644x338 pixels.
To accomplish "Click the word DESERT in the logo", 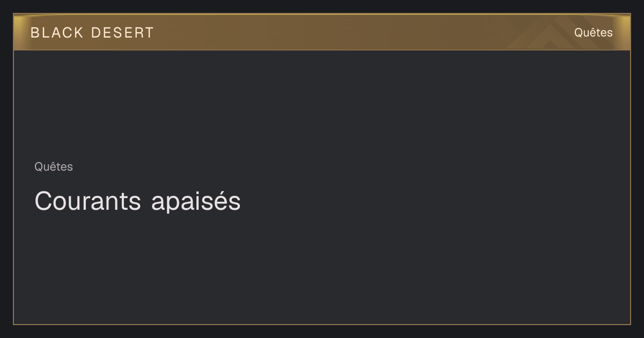I will [122, 33].
